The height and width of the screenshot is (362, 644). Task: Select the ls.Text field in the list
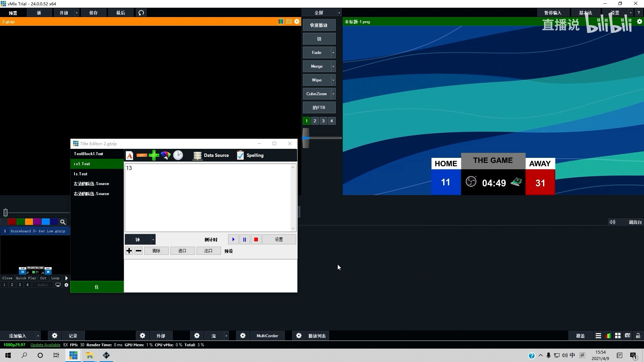[80, 174]
